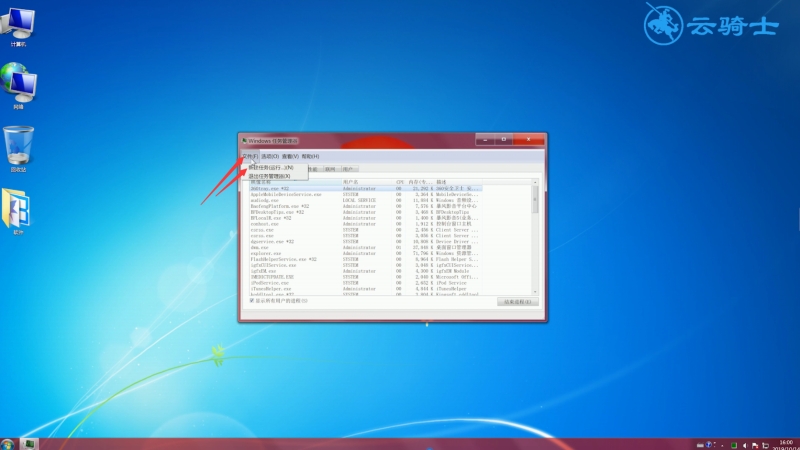Maximize the Task Manager window
Screen dimensions: 800x450
coord(504,139)
